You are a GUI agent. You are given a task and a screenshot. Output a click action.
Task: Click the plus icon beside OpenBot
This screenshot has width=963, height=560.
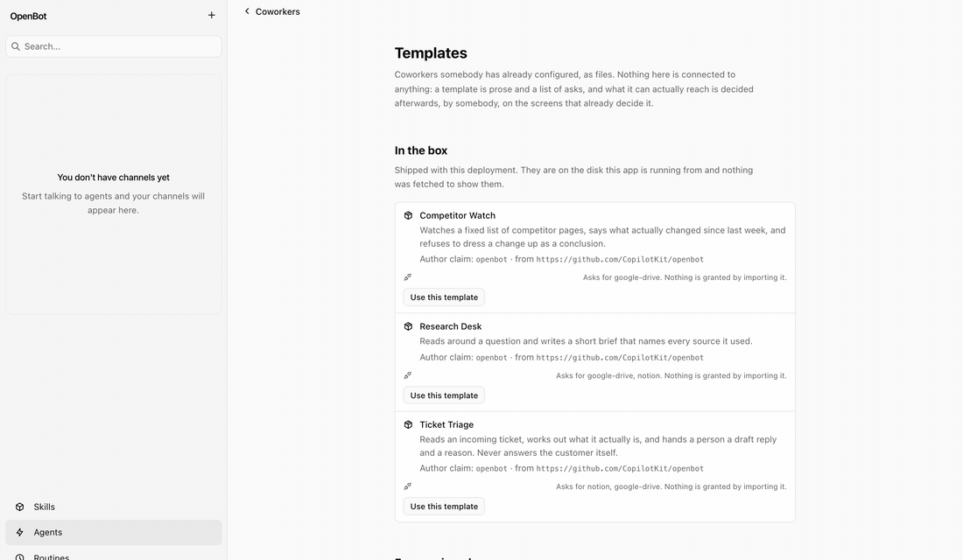(x=211, y=16)
